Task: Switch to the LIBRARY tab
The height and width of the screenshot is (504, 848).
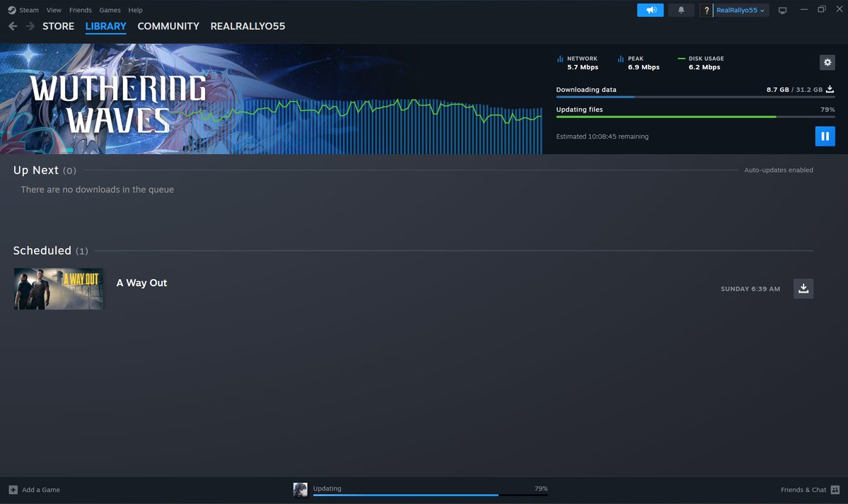Action: 105,26
